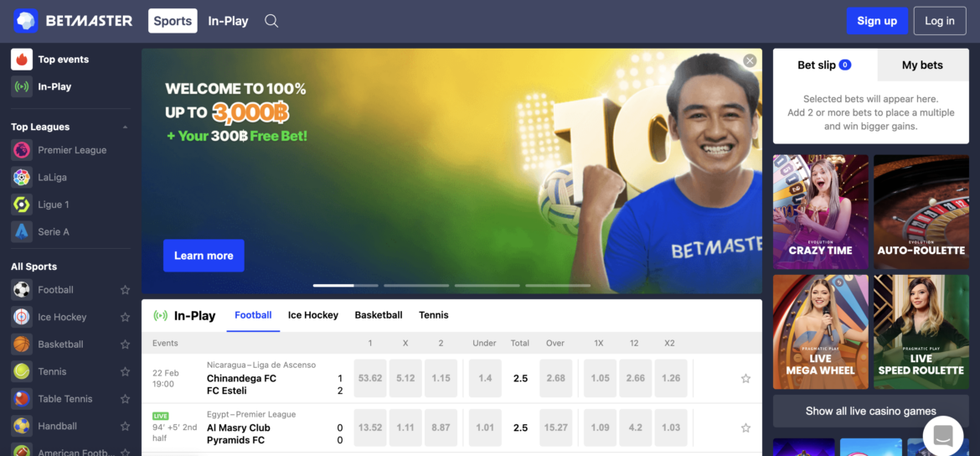This screenshot has width=980, height=456.
Task: Click the In-Play signal icon in sidebar
Action: point(22,87)
